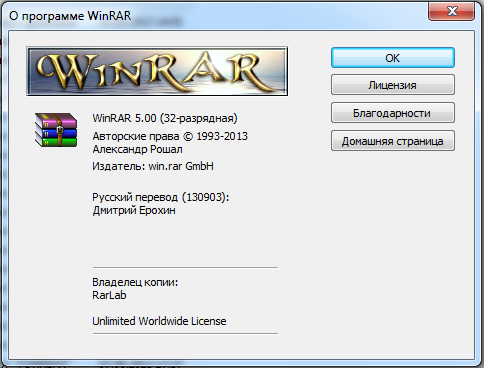Confirm the dialog with the OK button
The height and width of the screenshot is (368, 484).
pyautogui.click(x=393, y=58)
